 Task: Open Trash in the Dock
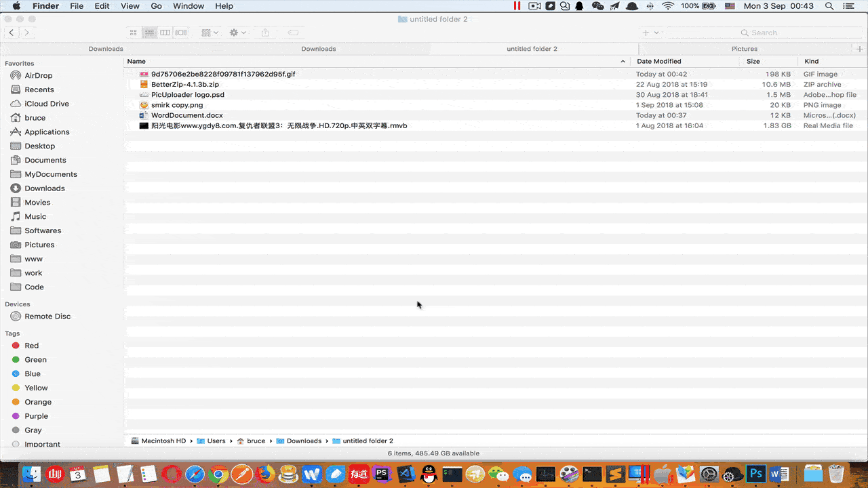[x=837, y=474]
